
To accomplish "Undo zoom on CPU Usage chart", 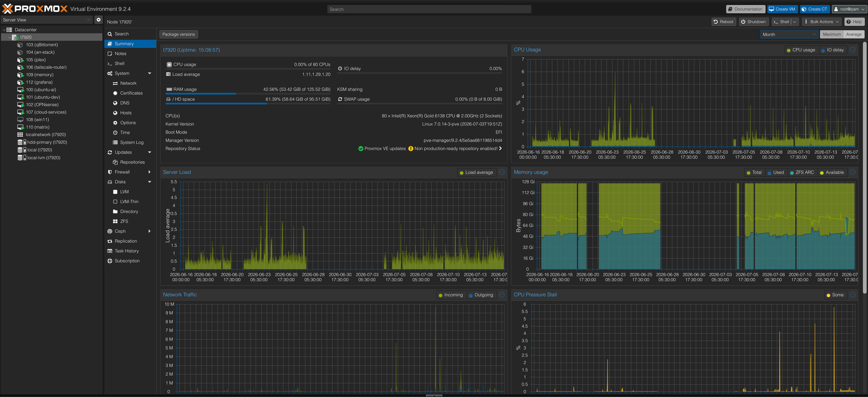I will [853, 50].
